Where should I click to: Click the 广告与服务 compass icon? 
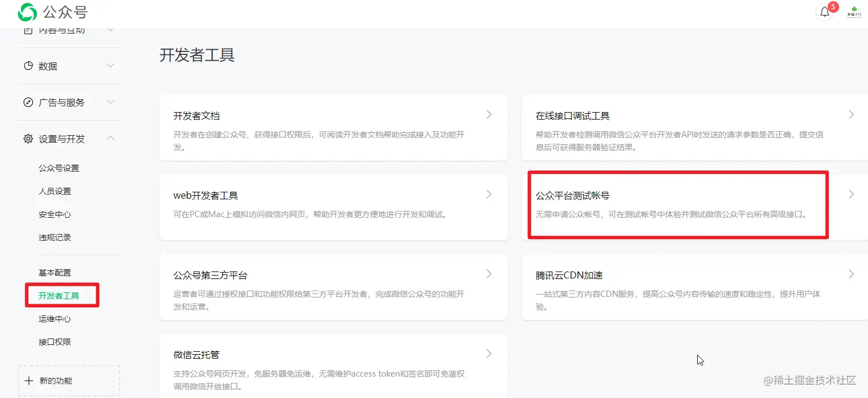(28, 102)
